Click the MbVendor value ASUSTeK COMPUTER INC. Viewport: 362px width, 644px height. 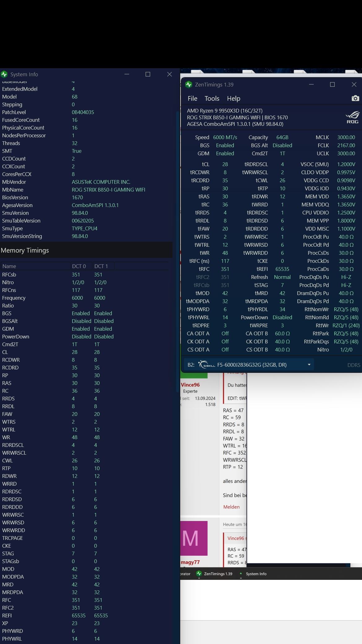click(101, 182)
